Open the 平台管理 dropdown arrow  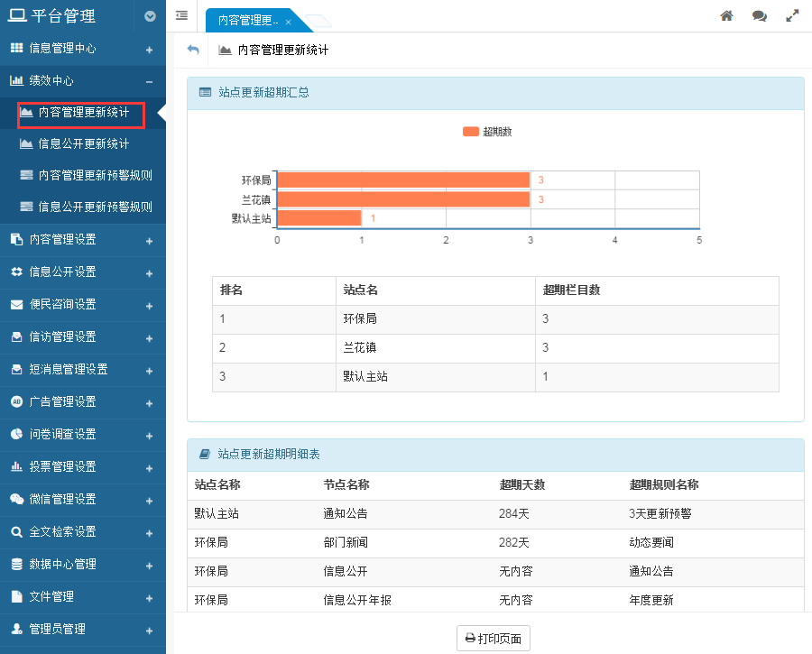click(x=150, y=16)
